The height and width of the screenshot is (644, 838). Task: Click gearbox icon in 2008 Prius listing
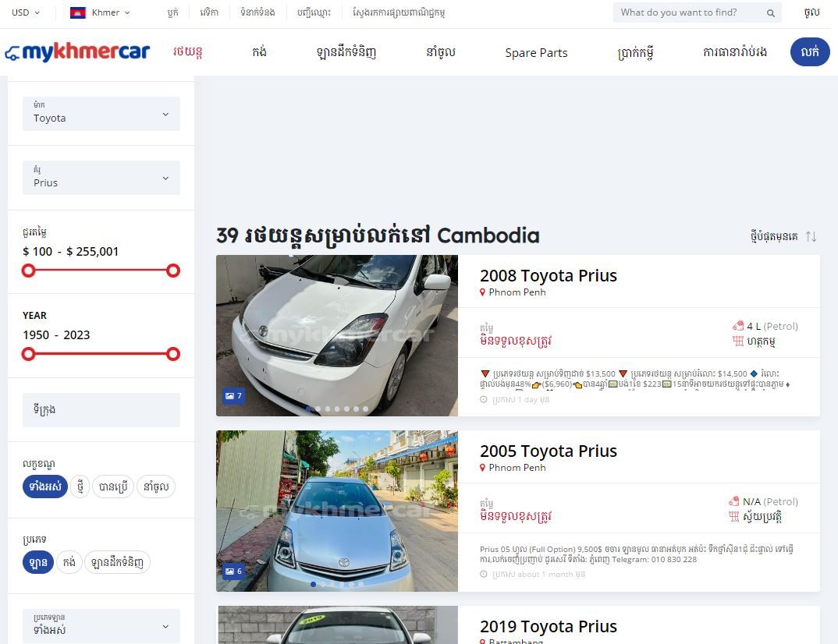pyautogui.click(x=738, y=341)
